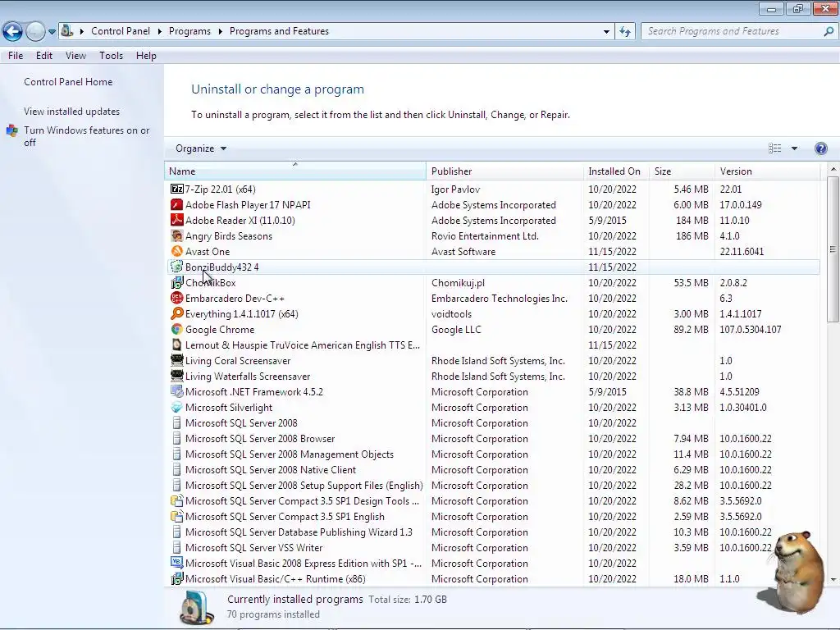Open the File menu

(16, 56)
